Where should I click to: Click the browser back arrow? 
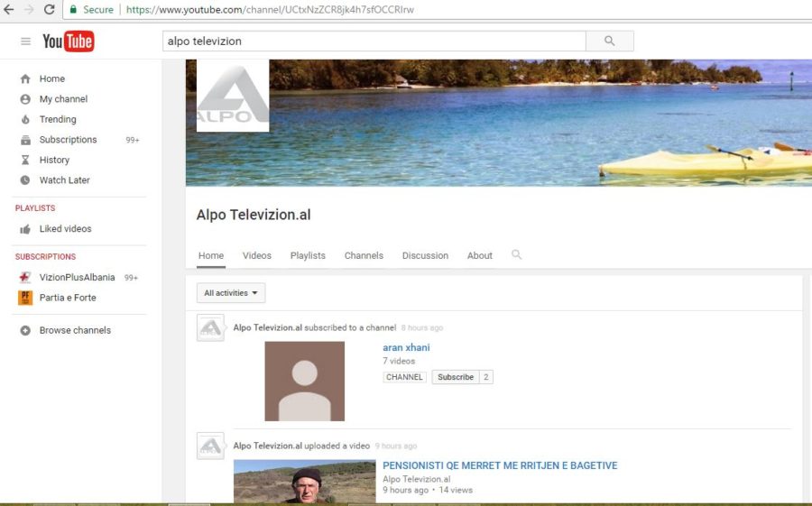9,9
